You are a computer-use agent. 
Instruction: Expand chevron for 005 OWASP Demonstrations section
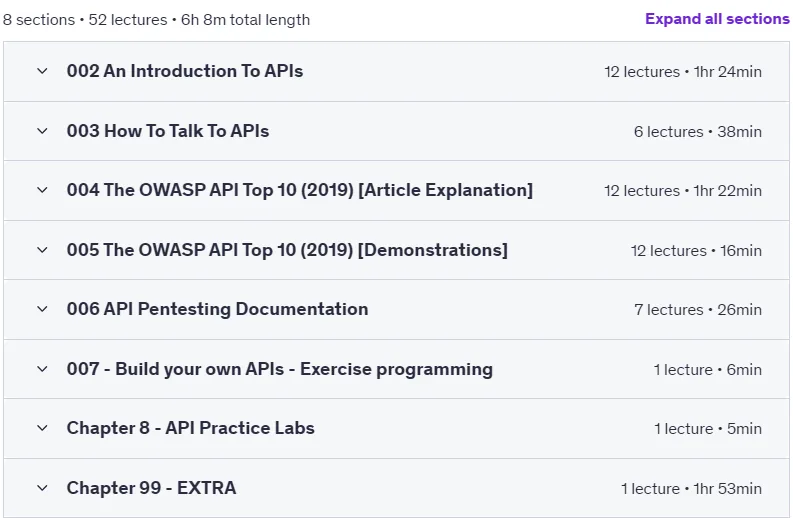tap(42, 250)
